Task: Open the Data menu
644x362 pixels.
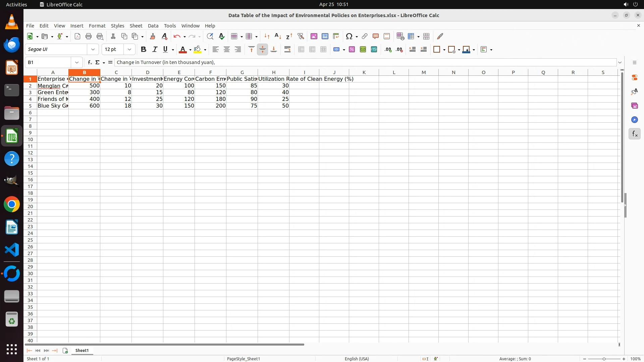Action: pyautogui.click(x=153, y=26)
